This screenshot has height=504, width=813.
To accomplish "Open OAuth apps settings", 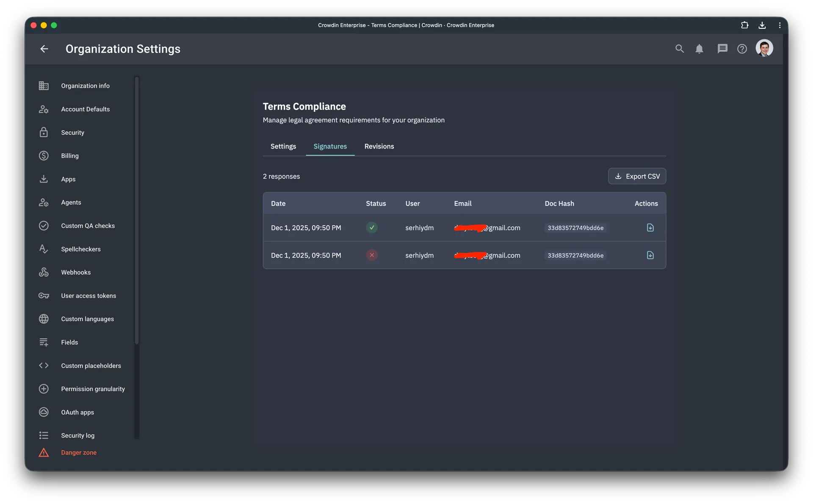I will click(77, 412).
